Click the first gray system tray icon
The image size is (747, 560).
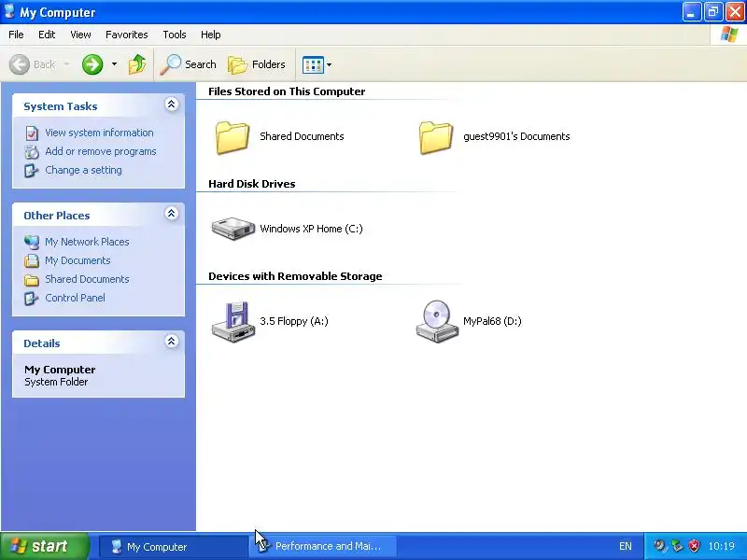pyautogui.click(x=659, y=546)
